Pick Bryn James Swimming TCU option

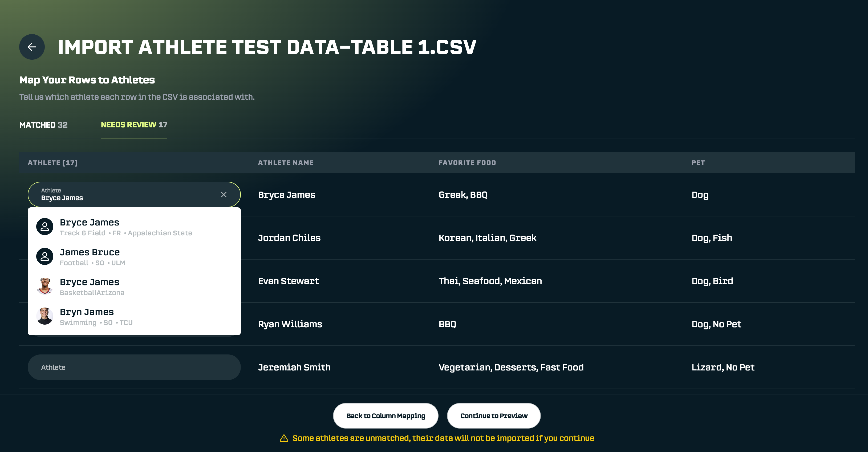(96, 317)
